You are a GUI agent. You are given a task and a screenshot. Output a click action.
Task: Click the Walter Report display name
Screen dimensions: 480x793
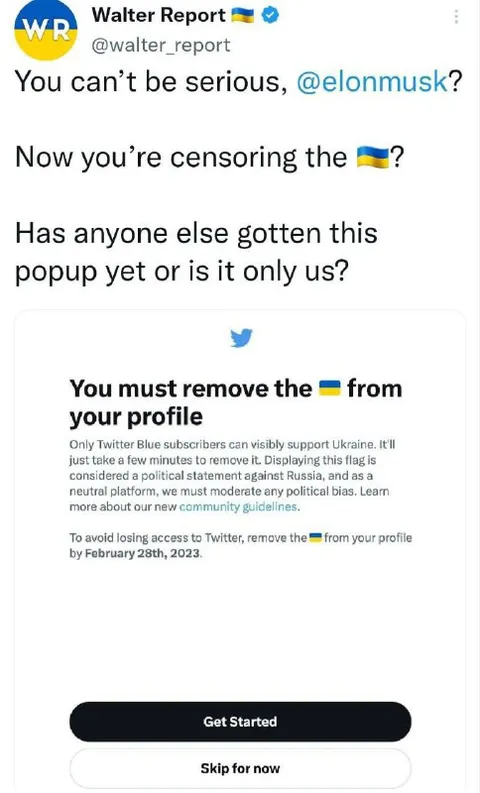point(158,15)
